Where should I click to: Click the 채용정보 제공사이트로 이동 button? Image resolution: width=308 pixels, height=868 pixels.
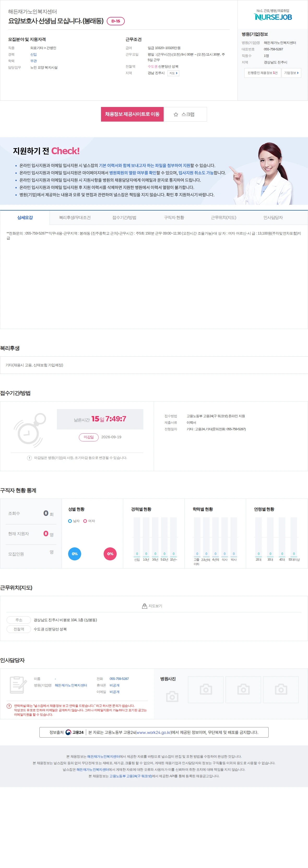132,114
